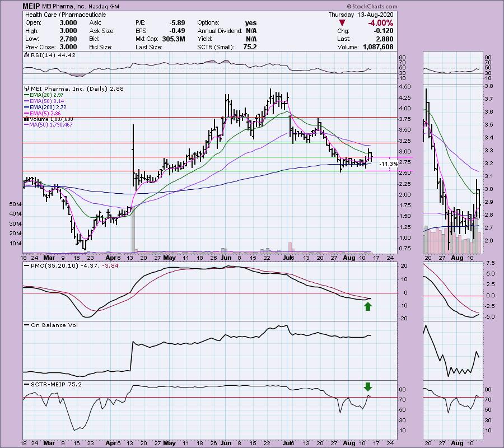The image size is (504, 448).
Task: Click the -4.00% change value
Action: pyautogui.click(x=381, y=23)
